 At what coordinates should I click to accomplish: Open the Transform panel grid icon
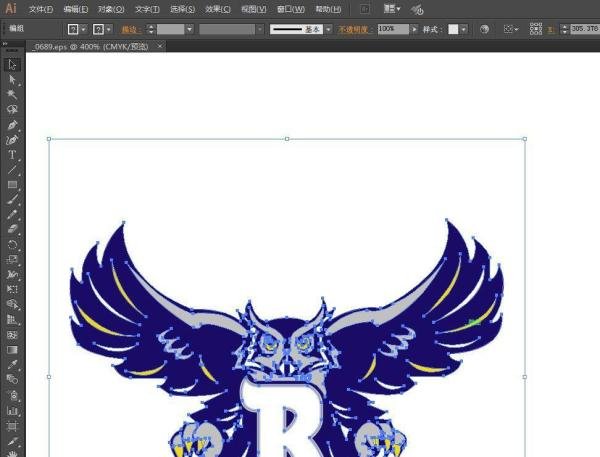coord(536,29)
